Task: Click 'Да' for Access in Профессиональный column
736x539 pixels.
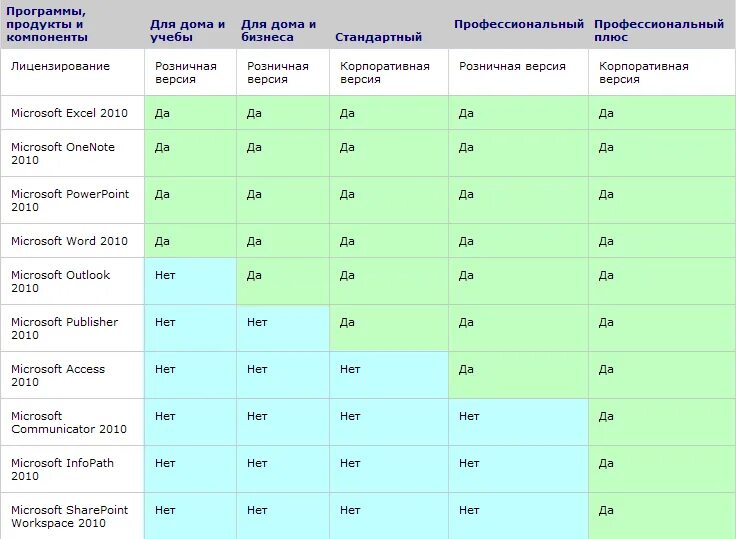Action: click(466, 369)
